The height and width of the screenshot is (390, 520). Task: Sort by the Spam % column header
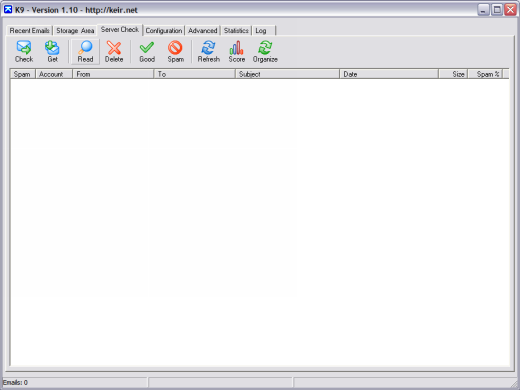tap(485, 74)
